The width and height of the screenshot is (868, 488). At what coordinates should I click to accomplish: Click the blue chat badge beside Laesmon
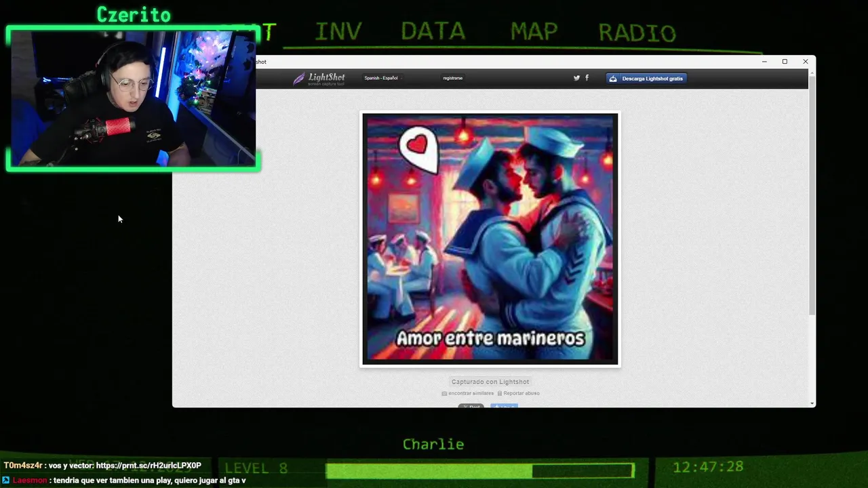pyautogui.click(x=6, y=481)
